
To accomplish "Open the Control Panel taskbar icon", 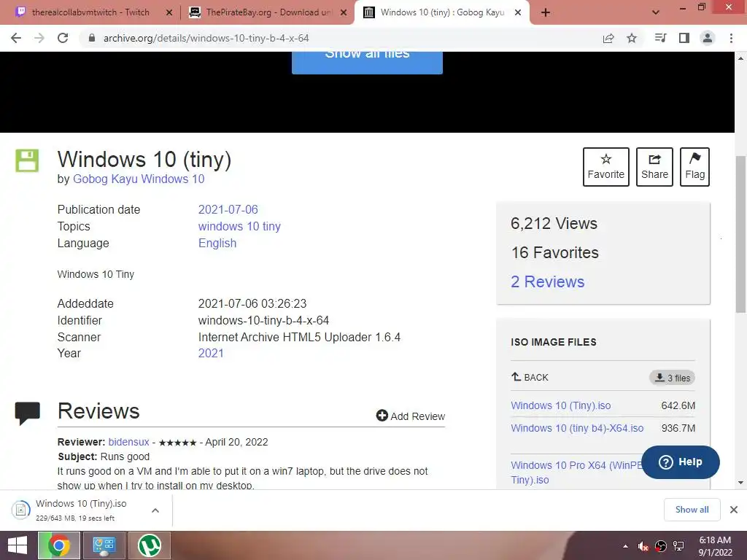I will (x=104, y=545).
